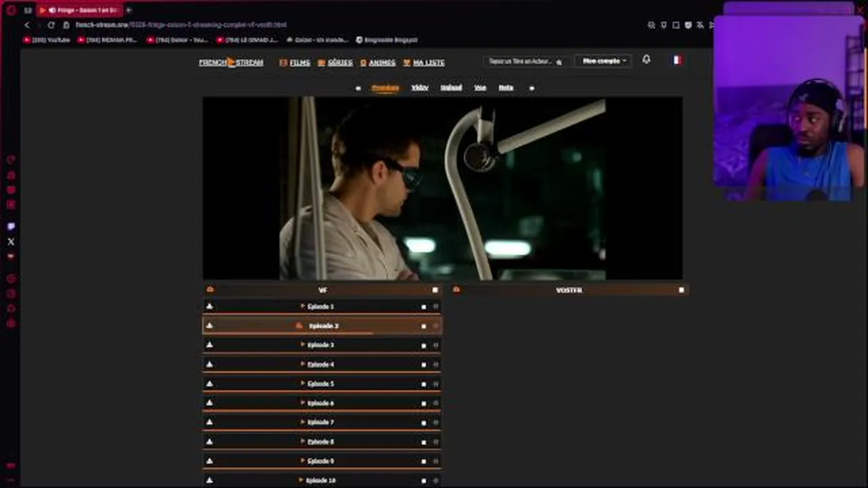
Task: Open the Séries menu
Action: point(335,62)
